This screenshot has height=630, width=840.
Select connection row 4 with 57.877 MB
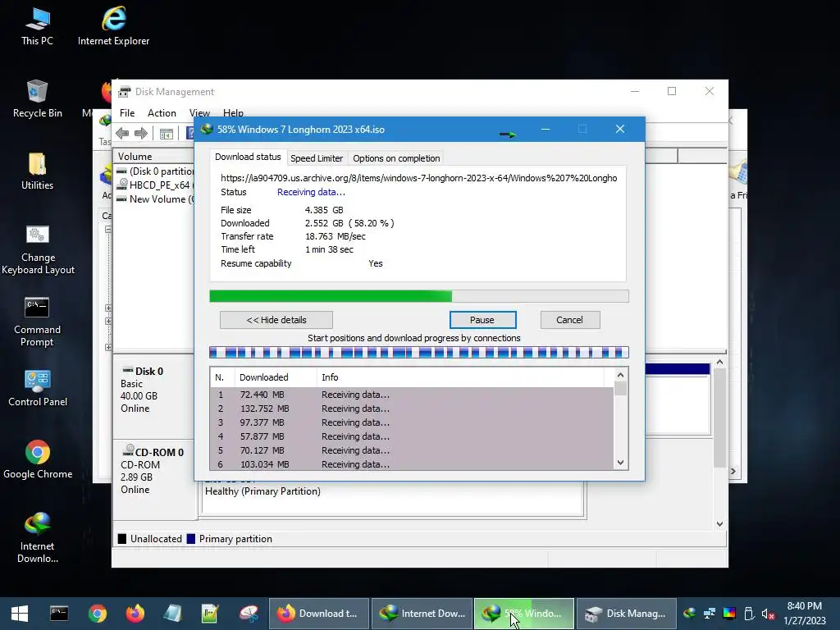tap(412, 436)
